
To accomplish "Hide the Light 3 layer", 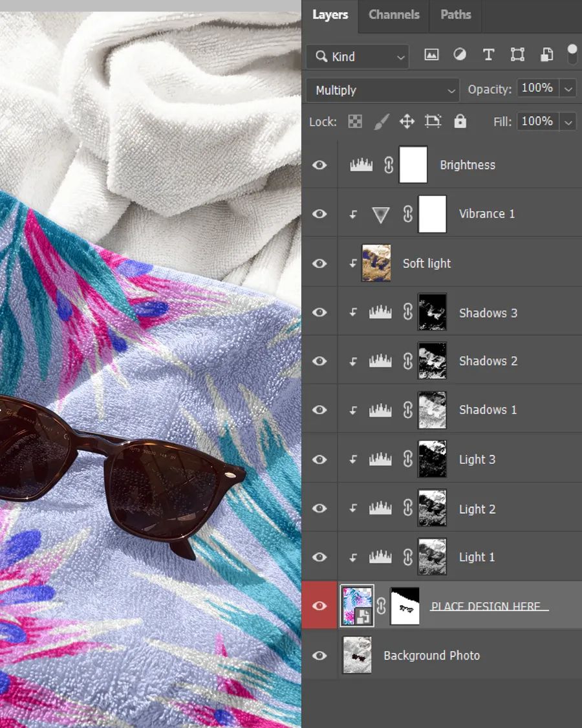I will pos(319,459).
